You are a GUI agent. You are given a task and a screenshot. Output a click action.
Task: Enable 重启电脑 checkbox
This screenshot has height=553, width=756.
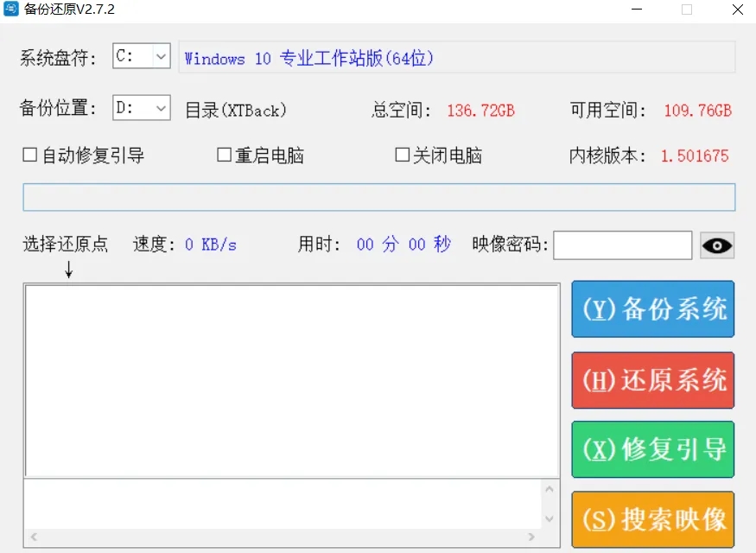[222, 155]
